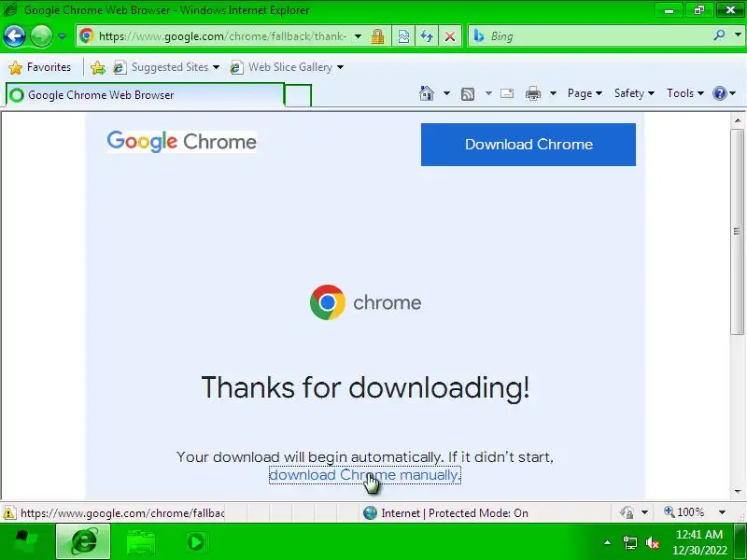The width and height of the screenshot is (747, 560).
Task: Open the Suggested Sites link
Action: tap(166, 67)
